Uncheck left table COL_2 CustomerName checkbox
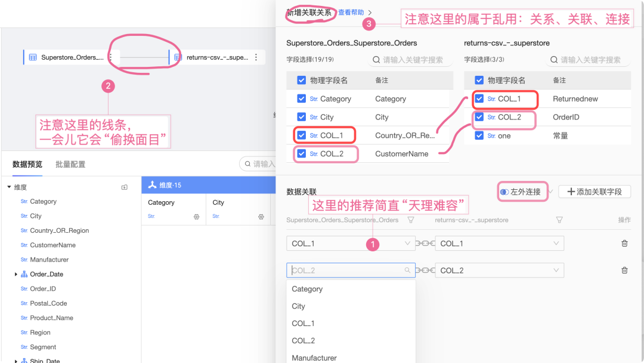644x363 pixels. pyautogui.click(x=302, y=154)
